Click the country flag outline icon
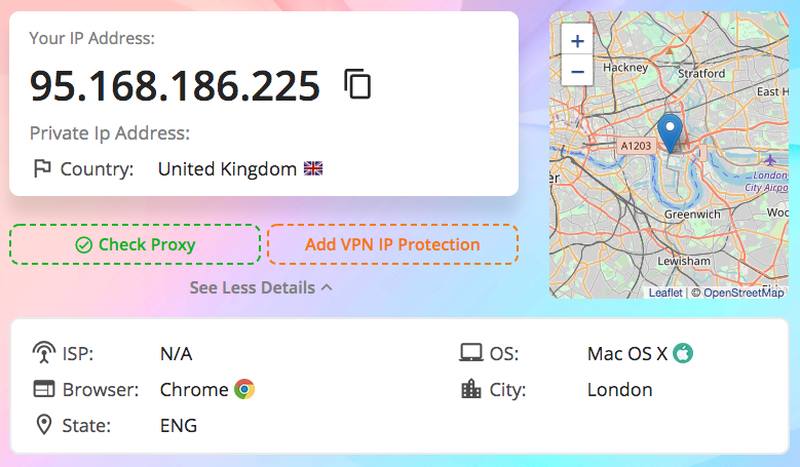800x467 pixels. [42, 168]
